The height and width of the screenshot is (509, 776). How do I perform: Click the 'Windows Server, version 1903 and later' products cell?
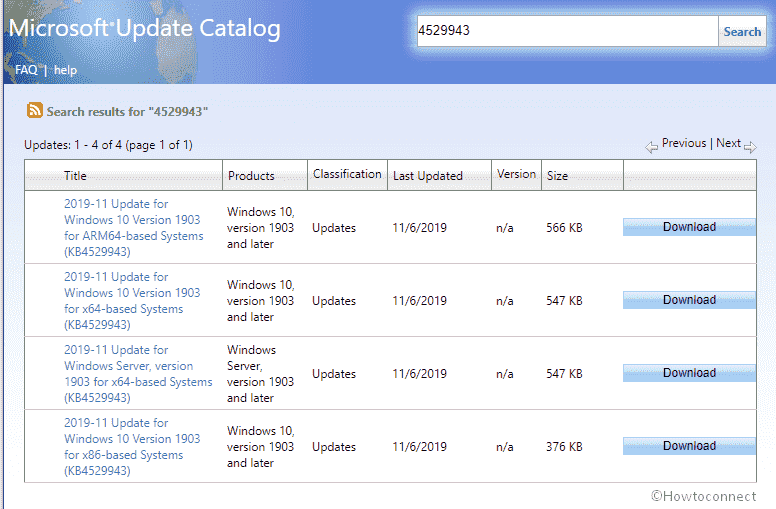260,374
